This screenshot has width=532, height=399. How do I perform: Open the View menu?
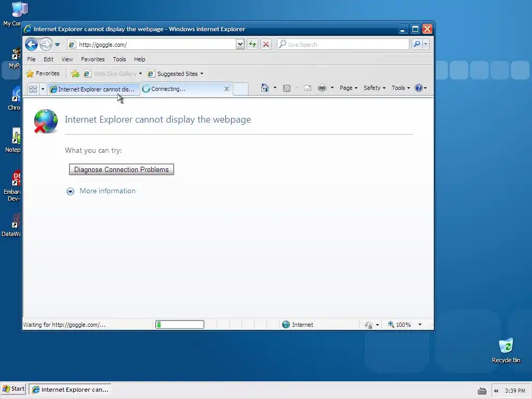pos(67,59)
